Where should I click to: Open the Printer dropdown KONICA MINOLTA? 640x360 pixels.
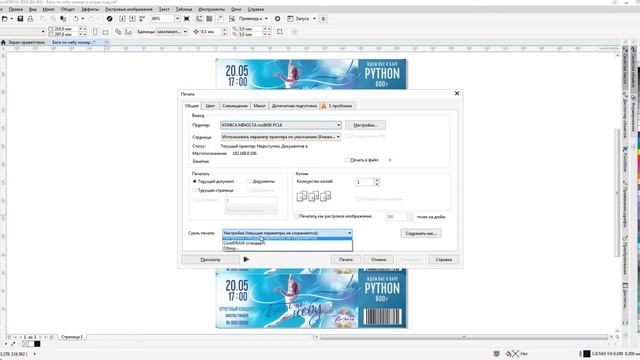[x=281, y=125]
